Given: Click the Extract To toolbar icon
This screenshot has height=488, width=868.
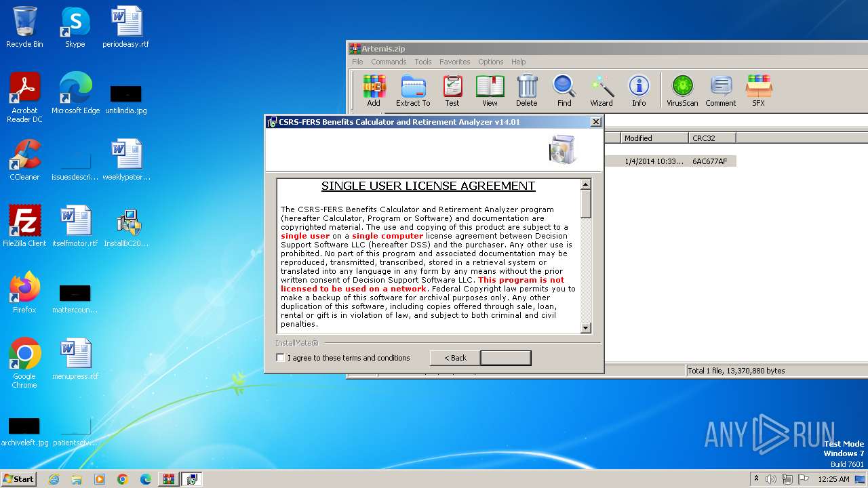Looking at the screenshot, I should coord(413,91).
